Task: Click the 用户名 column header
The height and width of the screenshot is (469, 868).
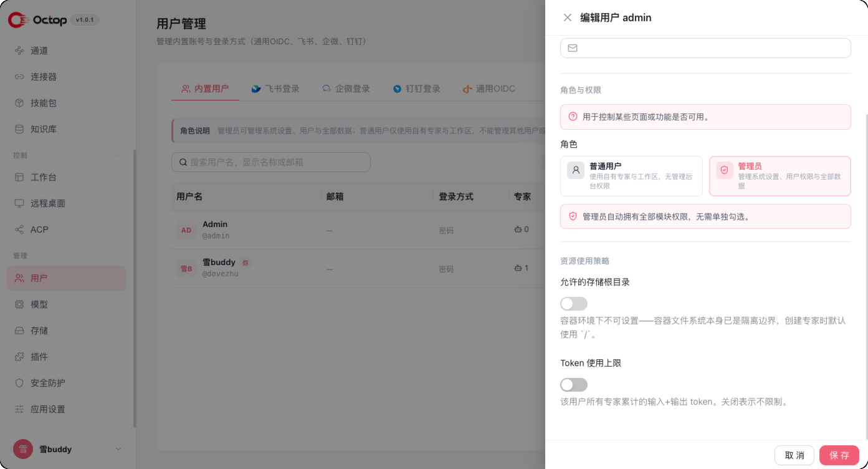Action: [x=189, y=196]
